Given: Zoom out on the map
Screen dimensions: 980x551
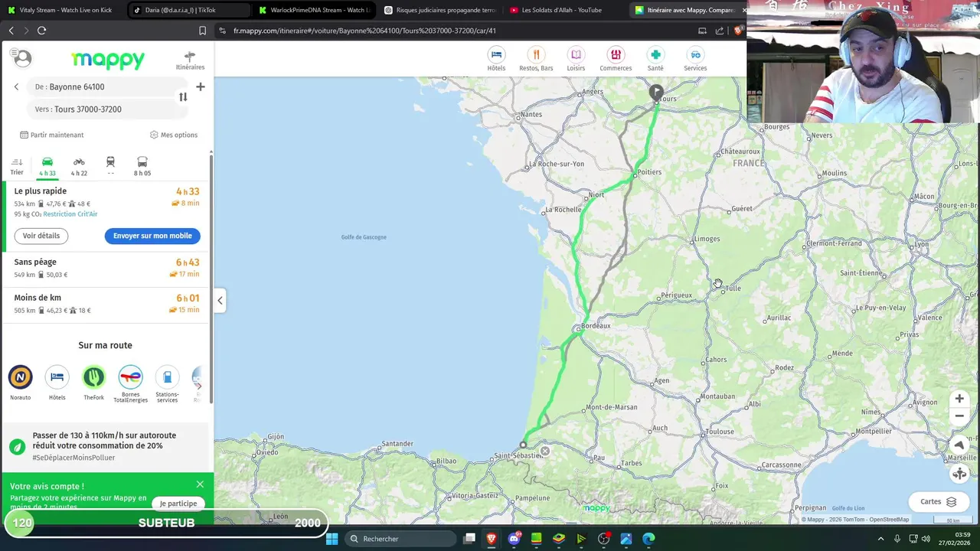Looking at the screenshot, I should click(959, 416).
